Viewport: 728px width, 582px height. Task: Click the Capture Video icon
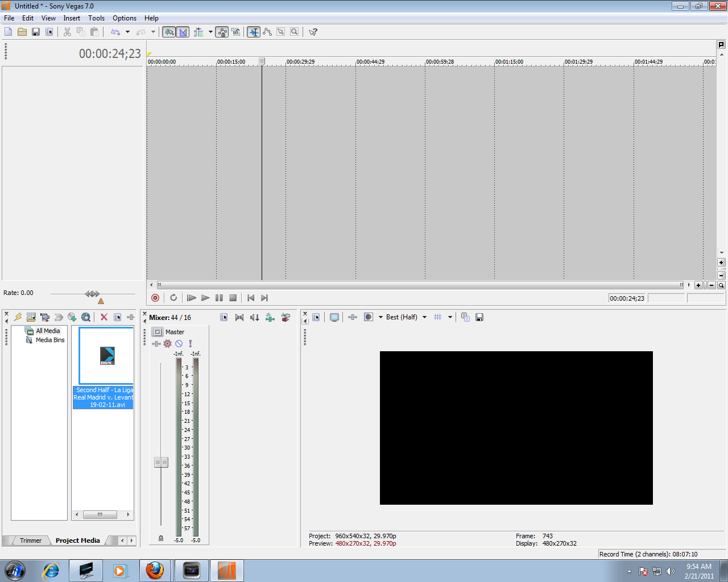[45, 317]
